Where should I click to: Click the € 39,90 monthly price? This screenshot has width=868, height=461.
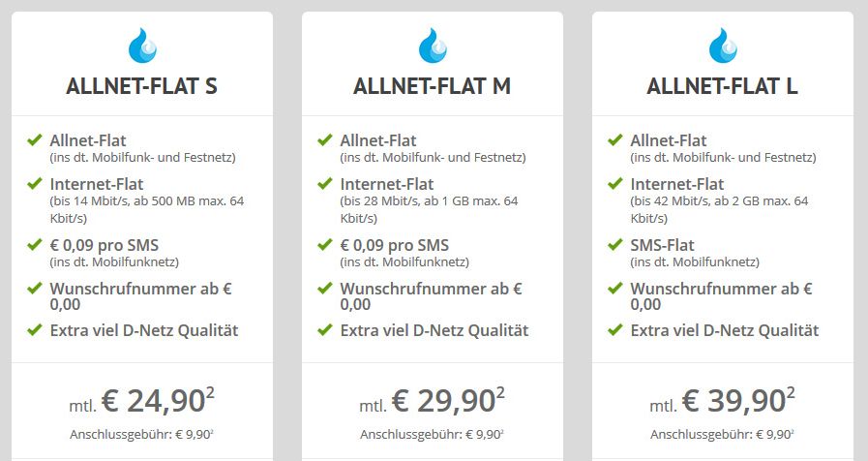click(x=734, y=401)
